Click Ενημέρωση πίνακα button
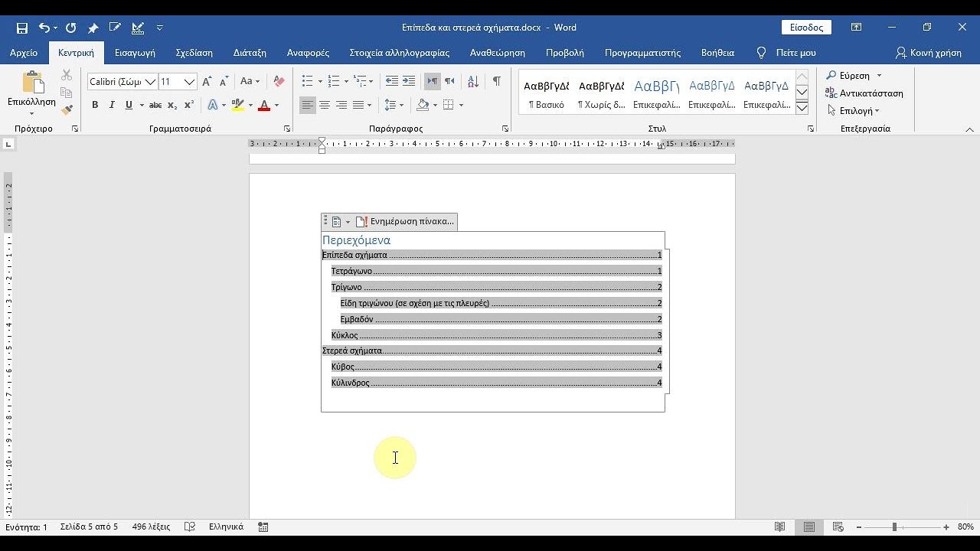 [406, 222]
